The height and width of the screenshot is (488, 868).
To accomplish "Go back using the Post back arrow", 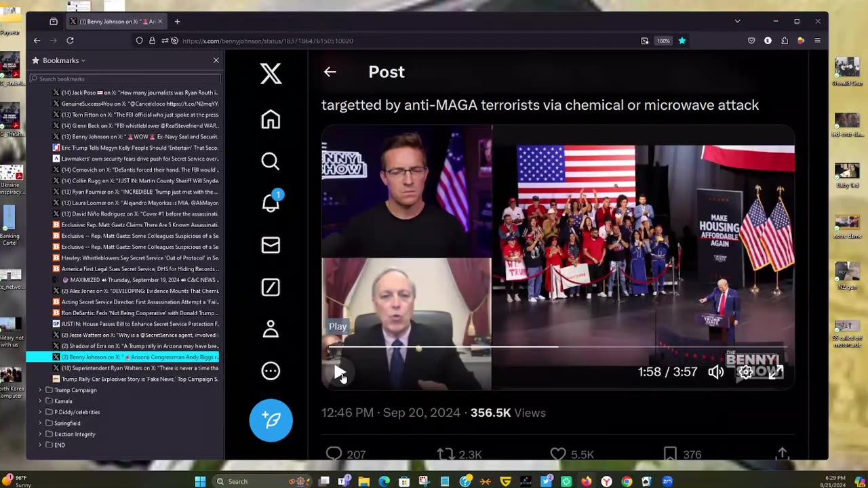I will (330, 72).
